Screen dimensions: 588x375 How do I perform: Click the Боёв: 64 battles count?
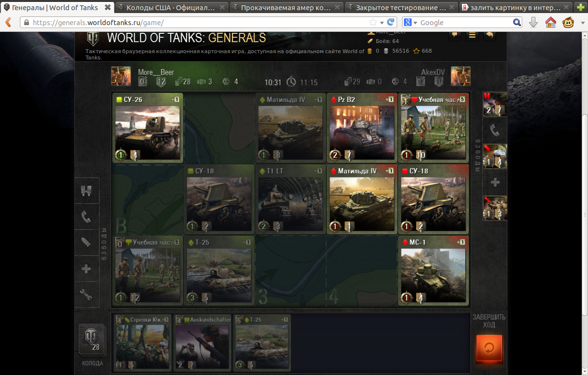[387, 41]
